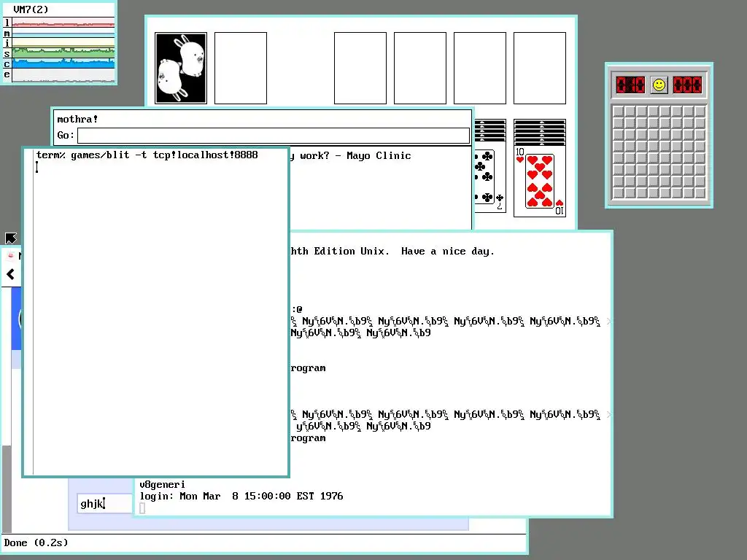Click the VM7(2) stats window title
The image size is (747, 560).
click(x=31, y=9)
